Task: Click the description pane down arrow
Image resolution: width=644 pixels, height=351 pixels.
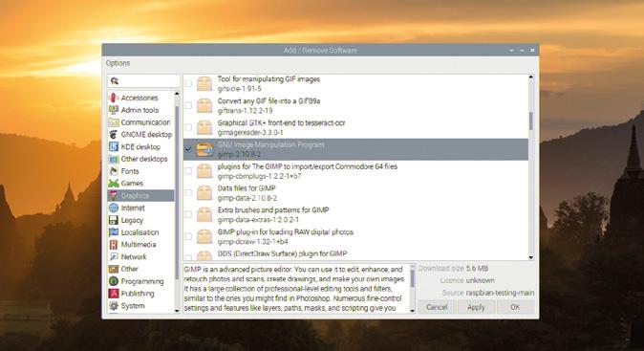Action: coord(413,311)
